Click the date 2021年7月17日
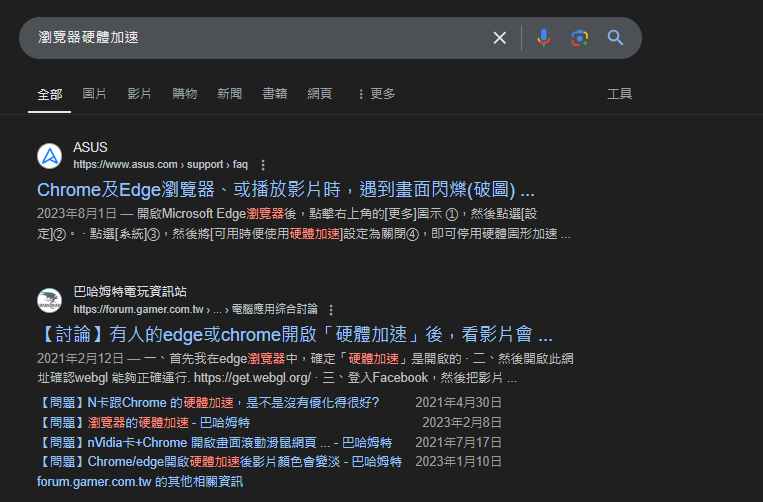The image size is (763, 502). coord(458,442)
